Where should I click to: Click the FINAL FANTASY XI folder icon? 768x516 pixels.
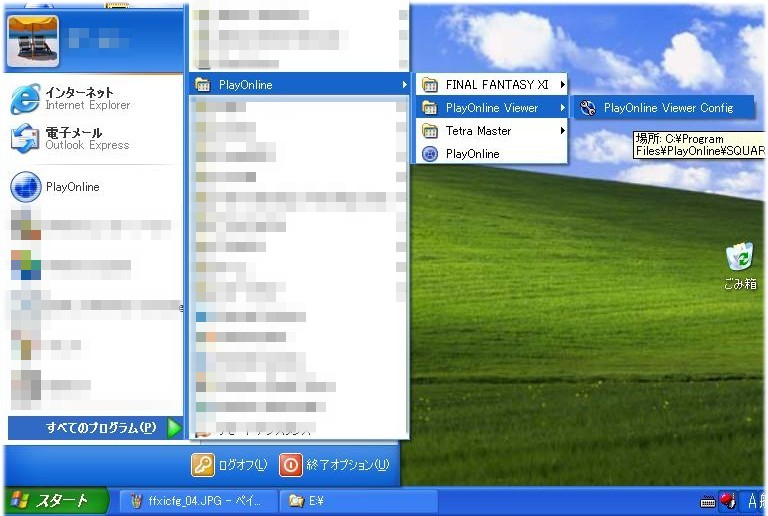[430, 85]
